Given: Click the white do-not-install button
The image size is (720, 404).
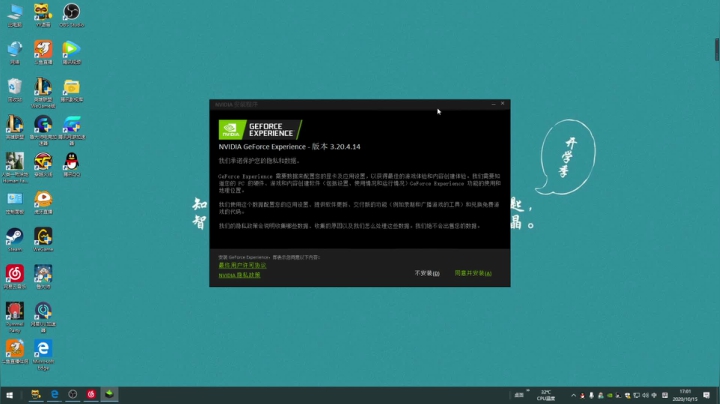Looking at the screenshot, I should pyautogui.click(x=427, y=273).
